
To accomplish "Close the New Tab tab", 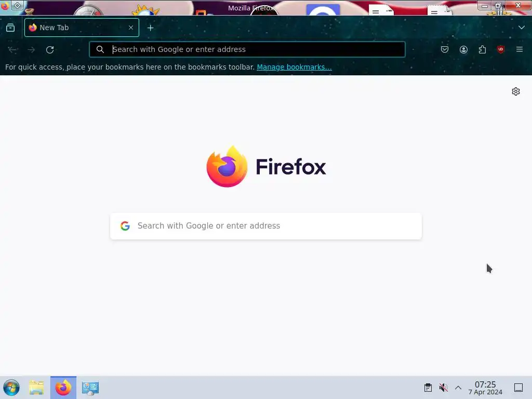I will pyautogui.click(x=131, y=28).
